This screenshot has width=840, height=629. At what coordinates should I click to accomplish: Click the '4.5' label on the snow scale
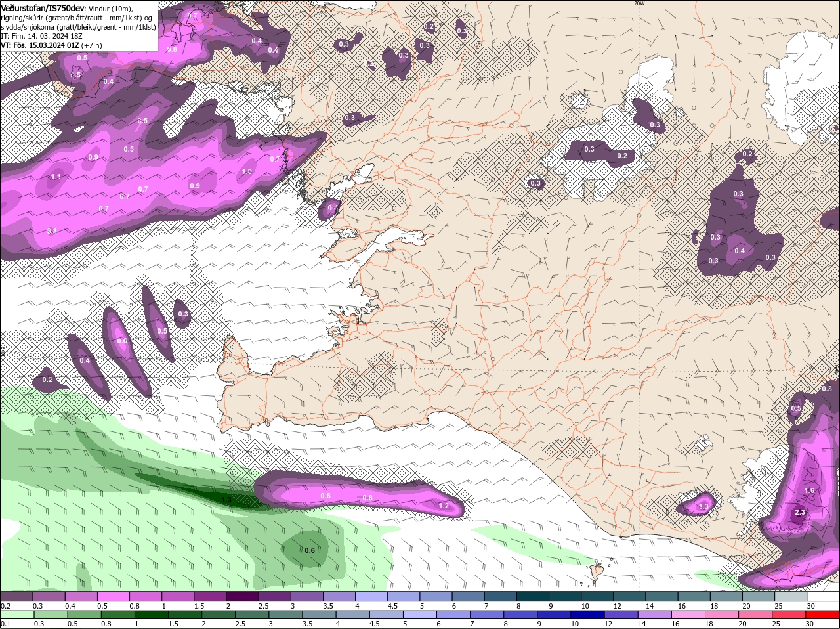point(393,606)
